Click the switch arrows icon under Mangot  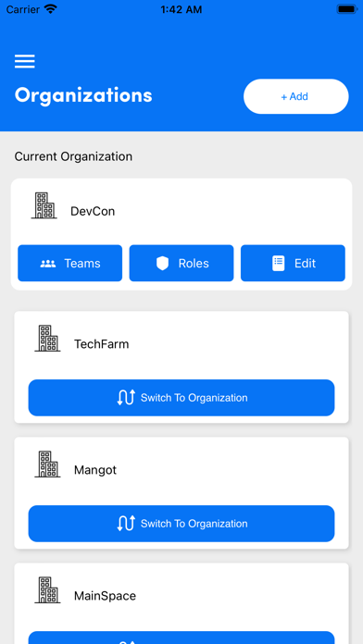coord(126,524)
